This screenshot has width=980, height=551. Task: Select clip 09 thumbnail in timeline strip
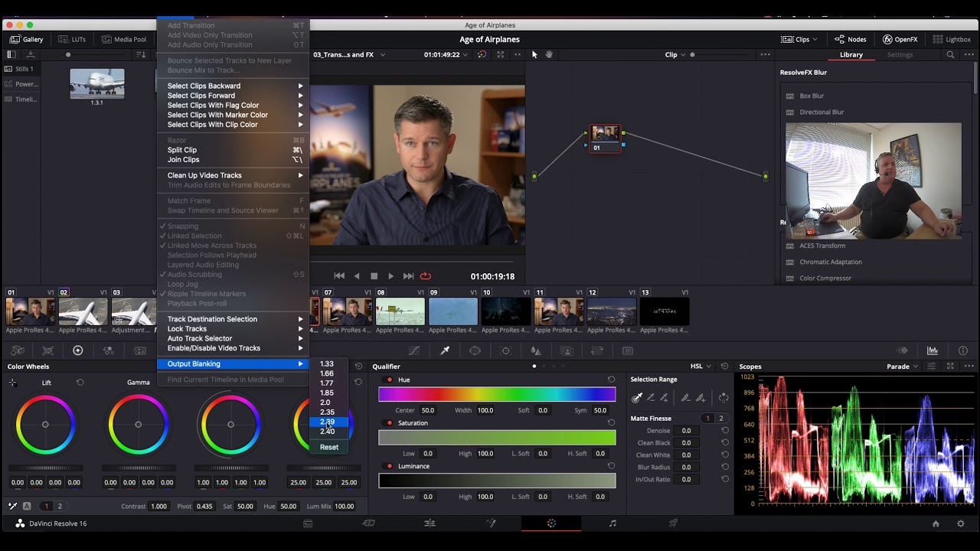pyautogui.click(x=453, y=311)
